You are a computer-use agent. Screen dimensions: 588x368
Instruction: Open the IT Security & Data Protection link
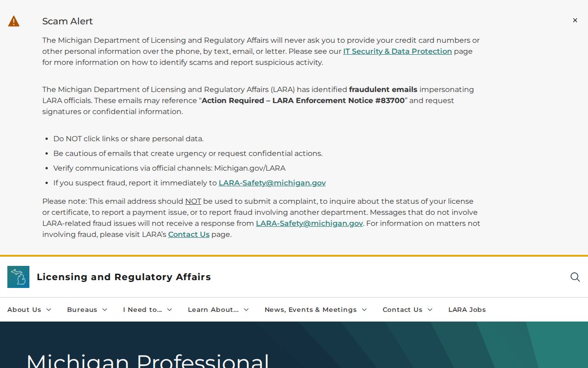(x=397, y=52)
